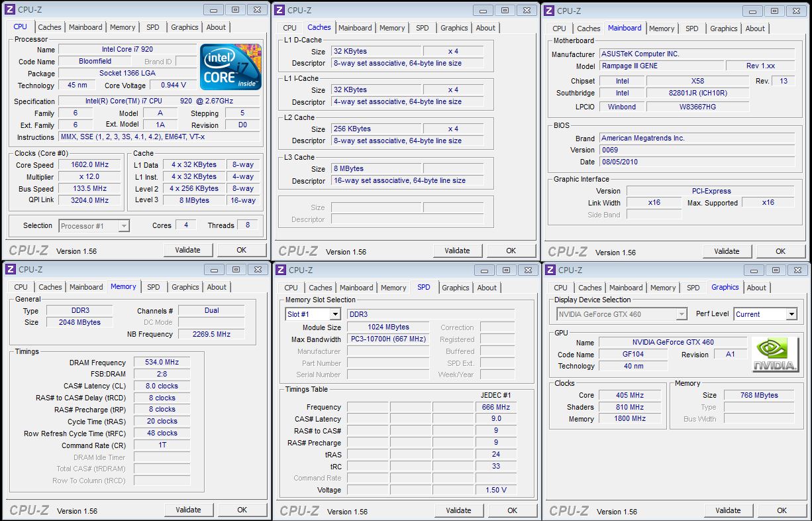The height and width of the screenshot is (521, 812).
Task: Open the Slot #1 memory slot dropdown
Action: point(334,314)
